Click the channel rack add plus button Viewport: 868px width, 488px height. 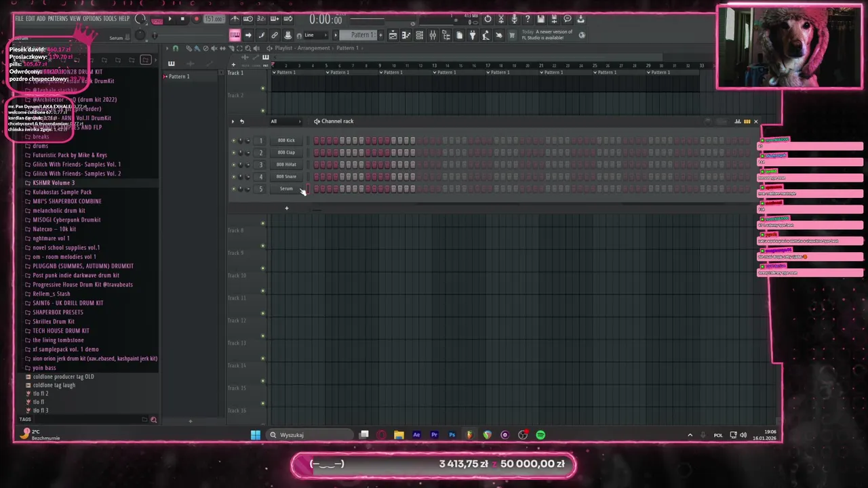click(286, 208)
